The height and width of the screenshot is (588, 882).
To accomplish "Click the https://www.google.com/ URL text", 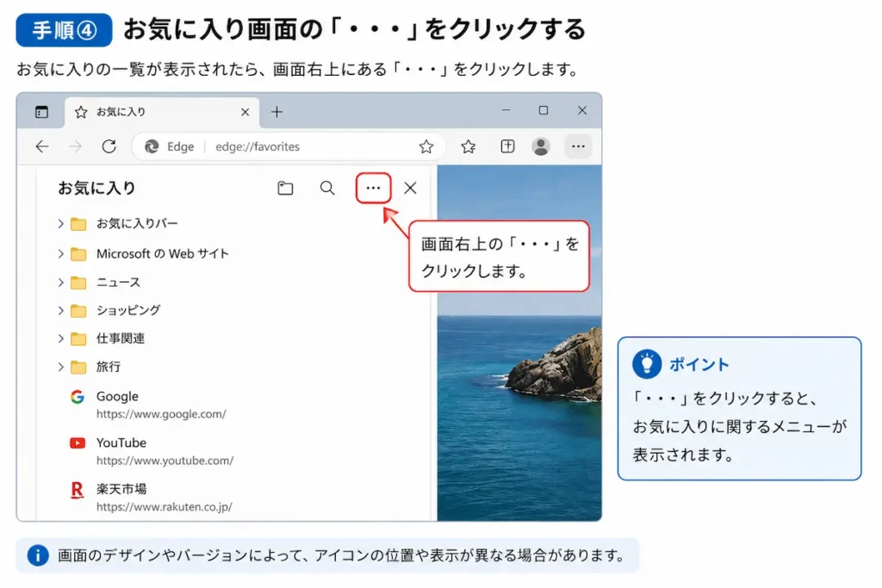I will click(161, 414).
